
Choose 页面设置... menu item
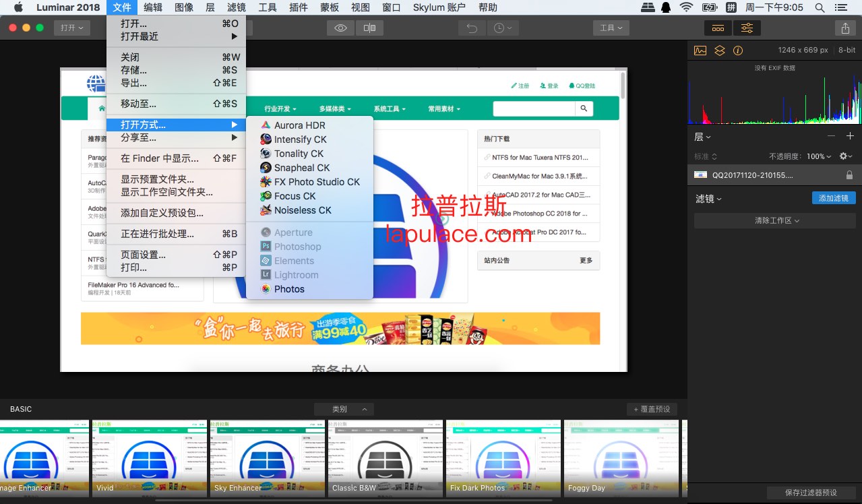pos(176,255)
